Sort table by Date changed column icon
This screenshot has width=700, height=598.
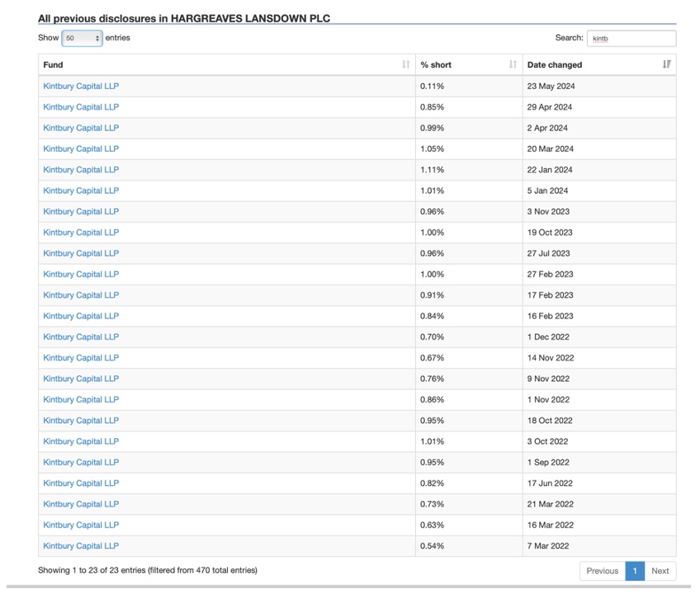[666, 64]
